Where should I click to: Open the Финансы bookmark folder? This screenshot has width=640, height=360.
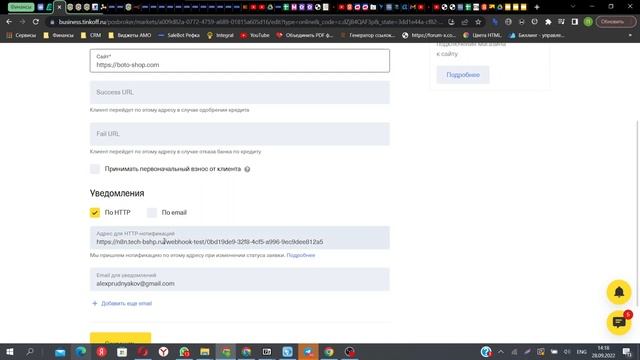click(58, 36)
